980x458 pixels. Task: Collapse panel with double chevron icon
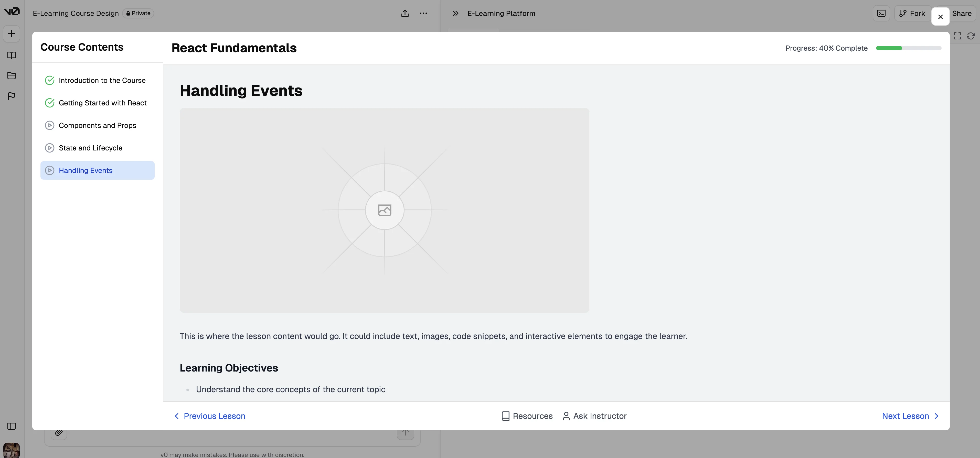[455, 13]
